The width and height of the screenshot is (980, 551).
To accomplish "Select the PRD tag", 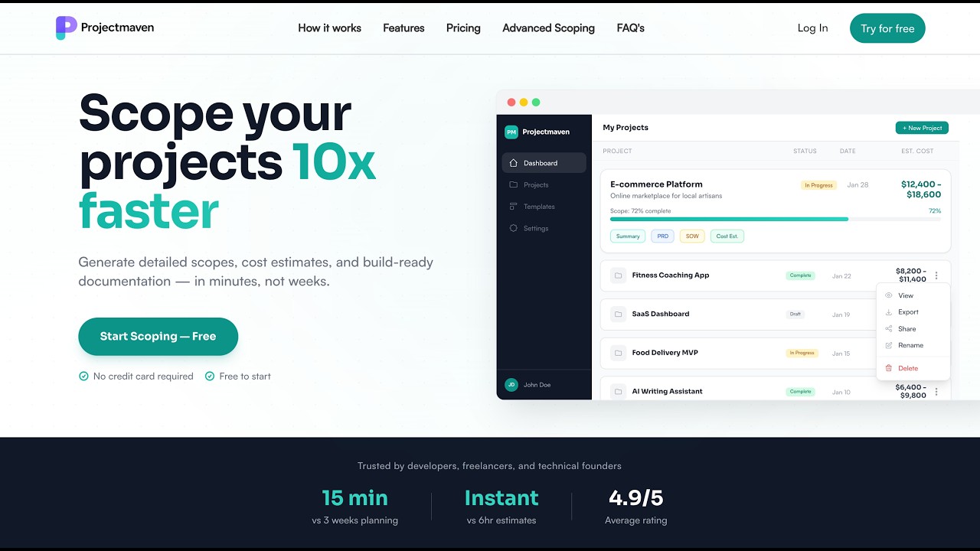I will [x=663, y=236].
